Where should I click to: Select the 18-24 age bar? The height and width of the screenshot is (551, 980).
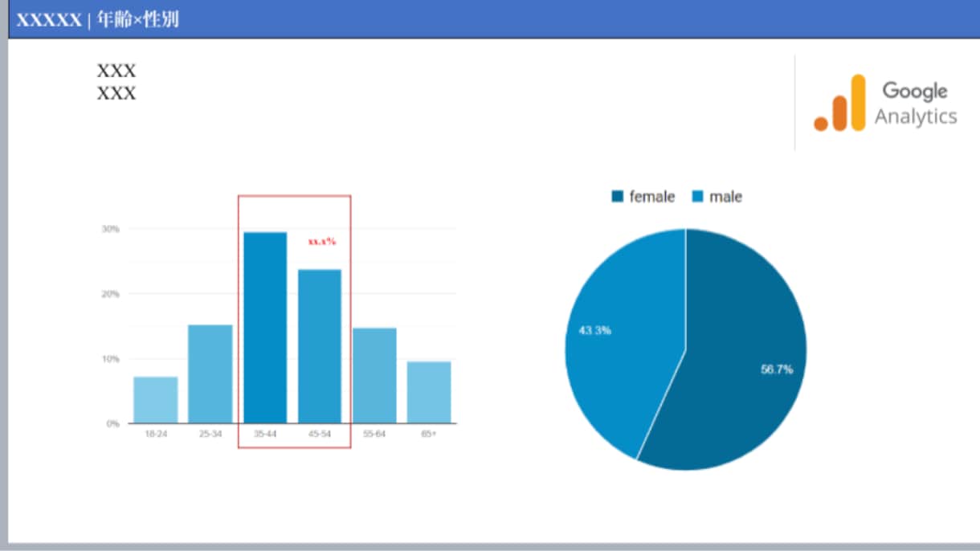pos(156,400)
